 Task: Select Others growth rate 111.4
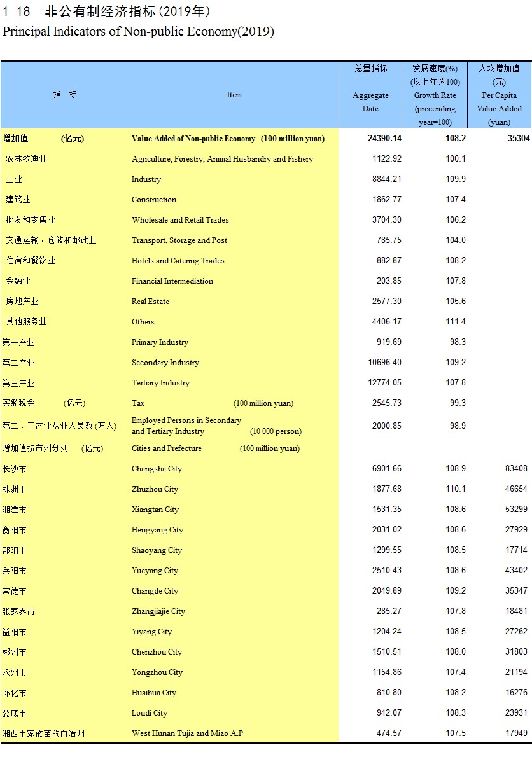tap(456, 322)
